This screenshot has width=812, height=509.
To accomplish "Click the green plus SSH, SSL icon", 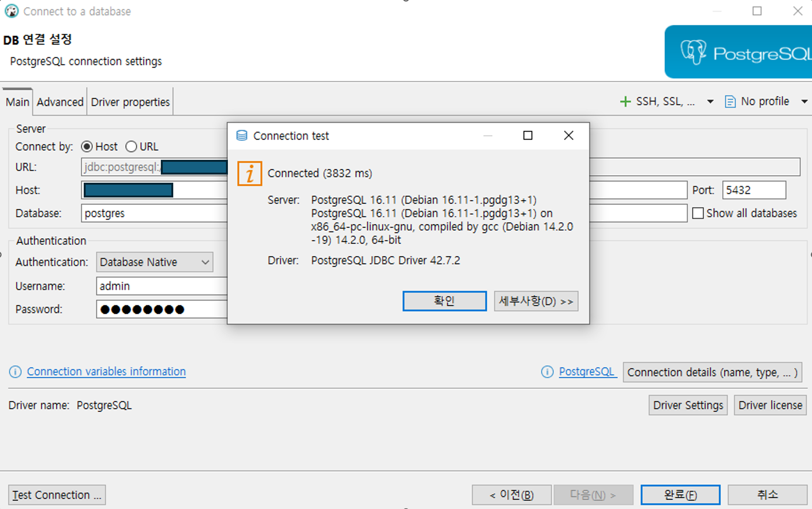I will pos(625,102).
